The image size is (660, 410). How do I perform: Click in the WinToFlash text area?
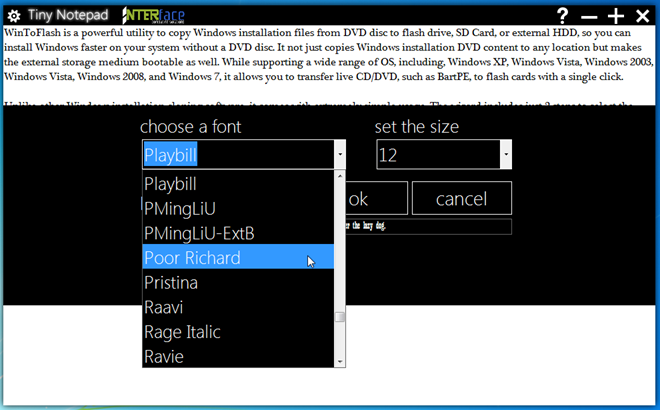pyautogui.click(x=329, y=65)
